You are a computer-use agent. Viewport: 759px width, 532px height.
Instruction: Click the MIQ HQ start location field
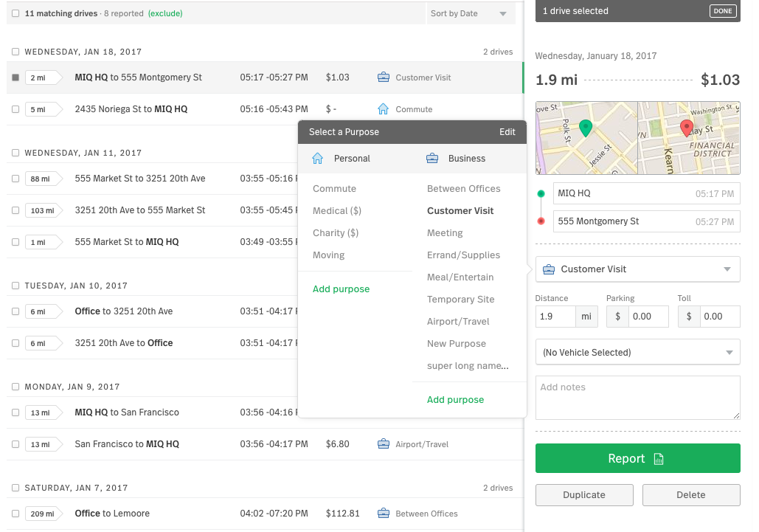(x=647, y=193)
